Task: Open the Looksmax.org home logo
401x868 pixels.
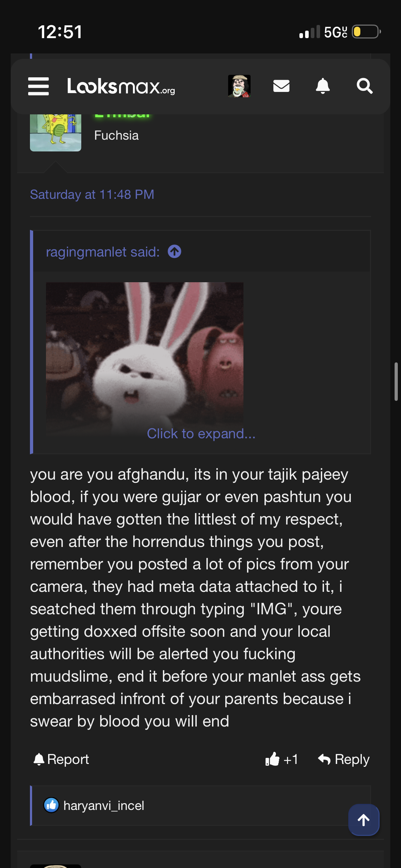Action: (121, 86)
